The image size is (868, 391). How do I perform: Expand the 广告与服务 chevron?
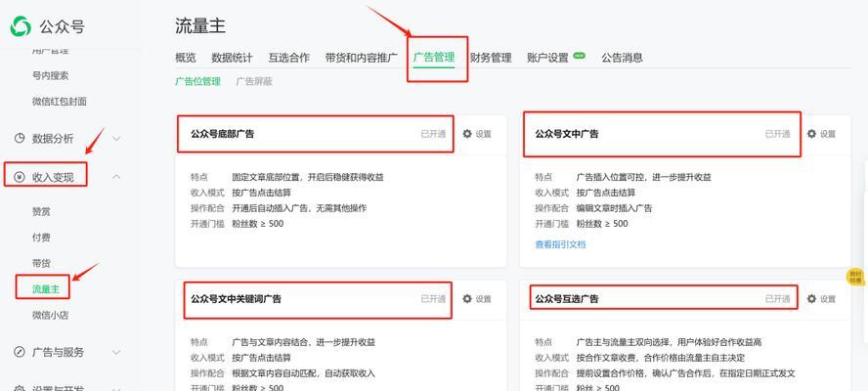[116, 352]
